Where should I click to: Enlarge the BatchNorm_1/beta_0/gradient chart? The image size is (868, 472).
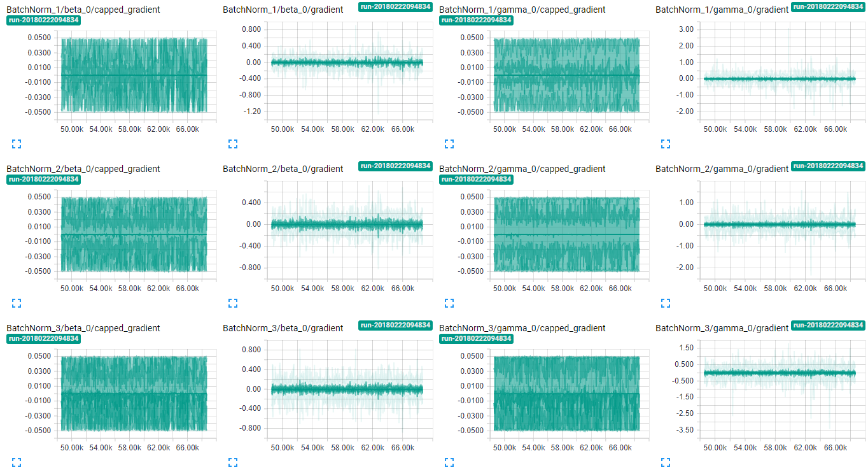233,144
